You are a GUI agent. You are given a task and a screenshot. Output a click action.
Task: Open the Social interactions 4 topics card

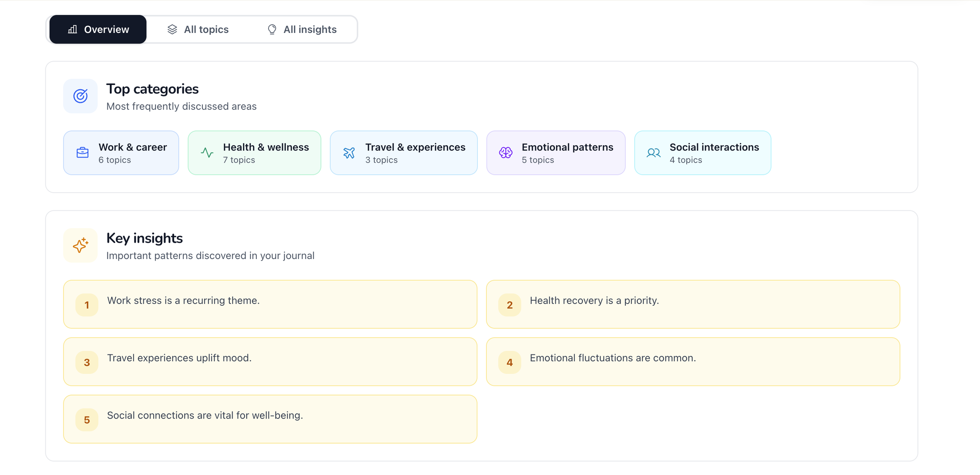click(x=702, y=153)
